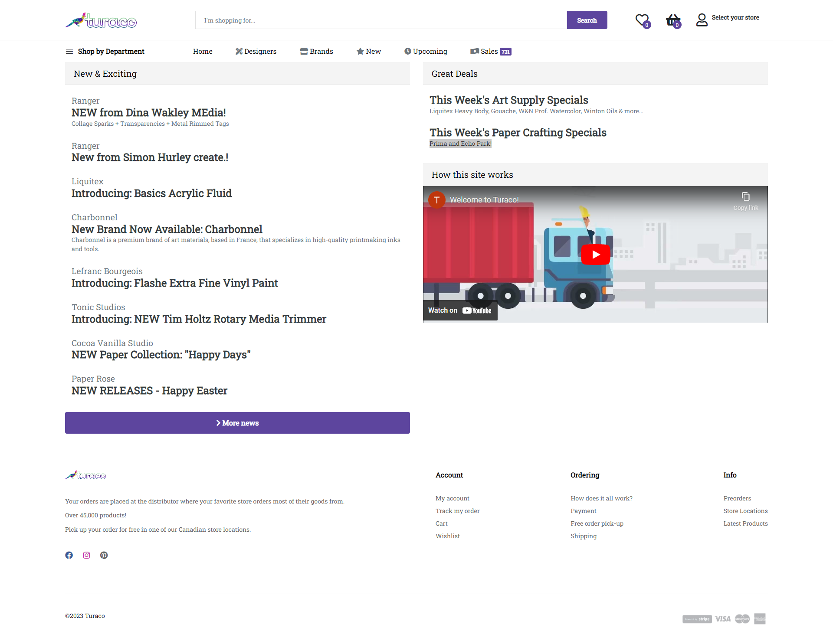833x644 pixels.
Task: Open the Designers menu item
Action: point(256,51)
